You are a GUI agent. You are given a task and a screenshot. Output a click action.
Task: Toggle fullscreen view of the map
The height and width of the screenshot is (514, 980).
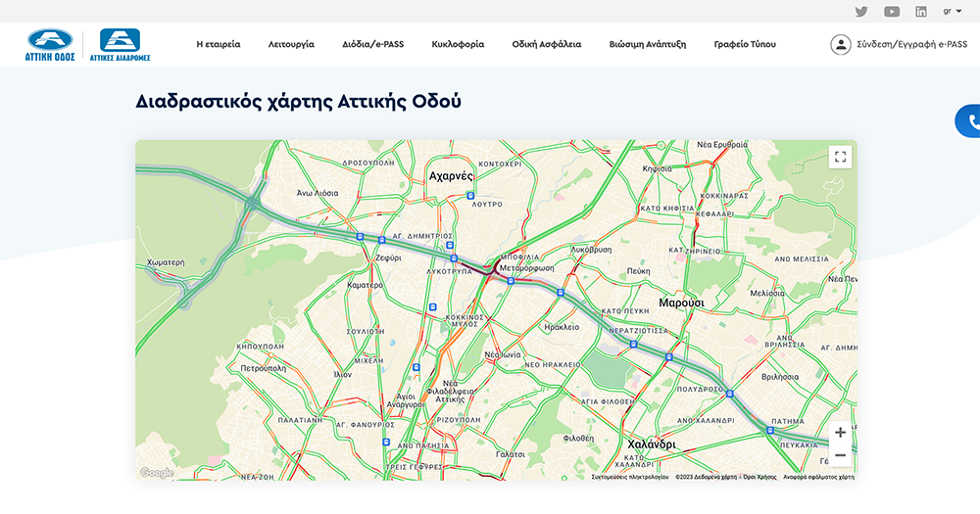click(x=840, y=157)
